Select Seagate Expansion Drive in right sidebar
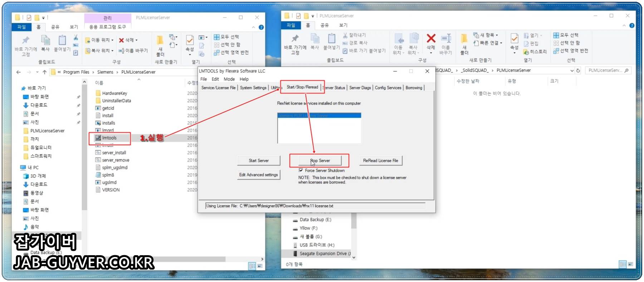 (x=322, y=254)
